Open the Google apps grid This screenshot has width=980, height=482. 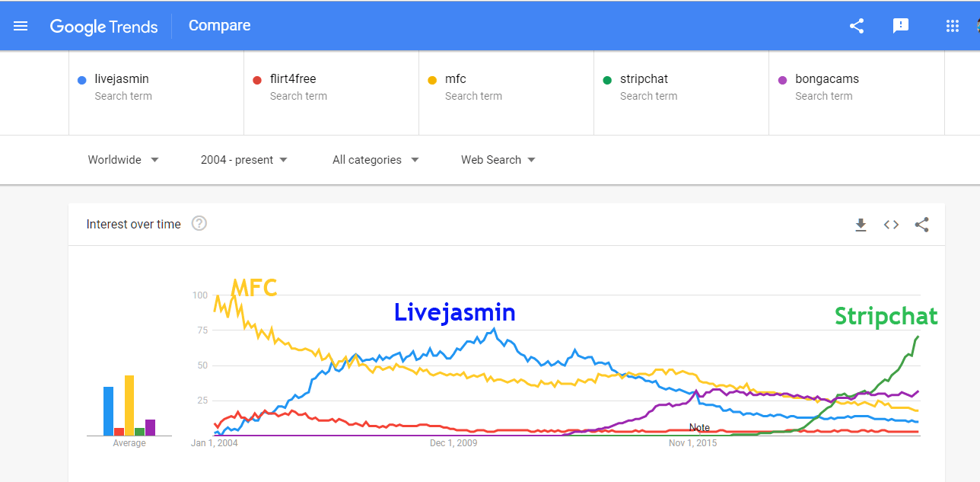(x=952, y=26)
